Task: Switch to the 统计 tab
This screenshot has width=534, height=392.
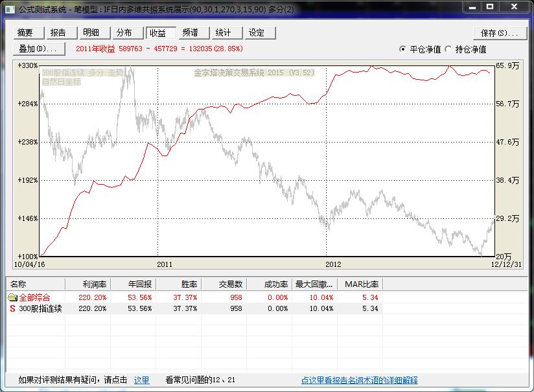Action: [227, 32]
